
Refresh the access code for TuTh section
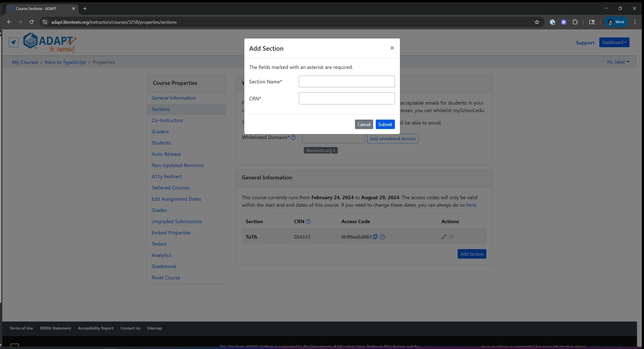click(x=451, y=237)
